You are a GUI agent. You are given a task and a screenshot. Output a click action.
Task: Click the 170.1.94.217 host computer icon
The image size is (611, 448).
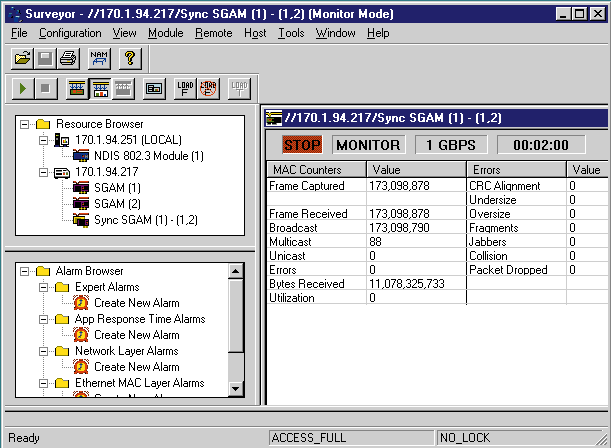point(62,172)
